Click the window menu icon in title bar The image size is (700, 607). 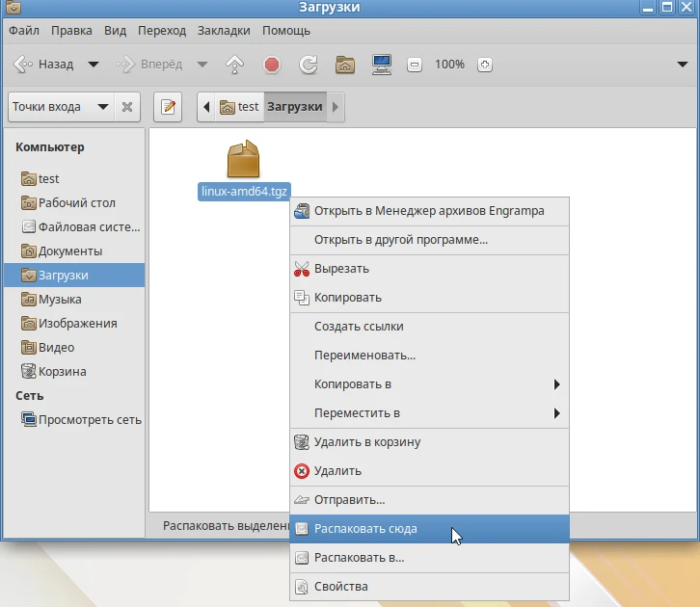coord(13,7)
